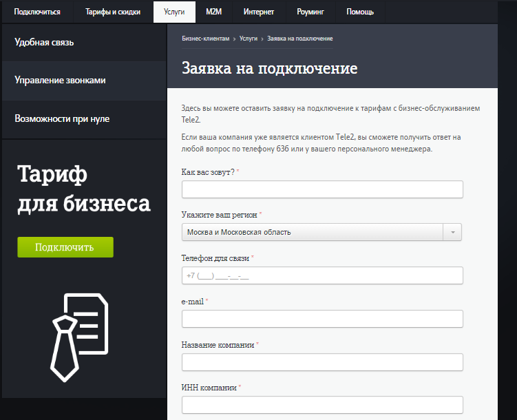Open the Тарифы и скидки menu item
The width and height of the screenshot is (517, 420).
pos(113,12)
